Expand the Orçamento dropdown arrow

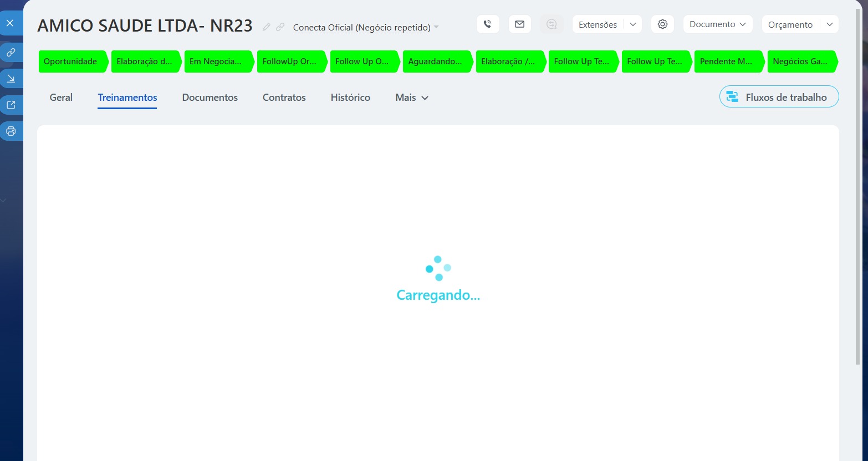829,24
